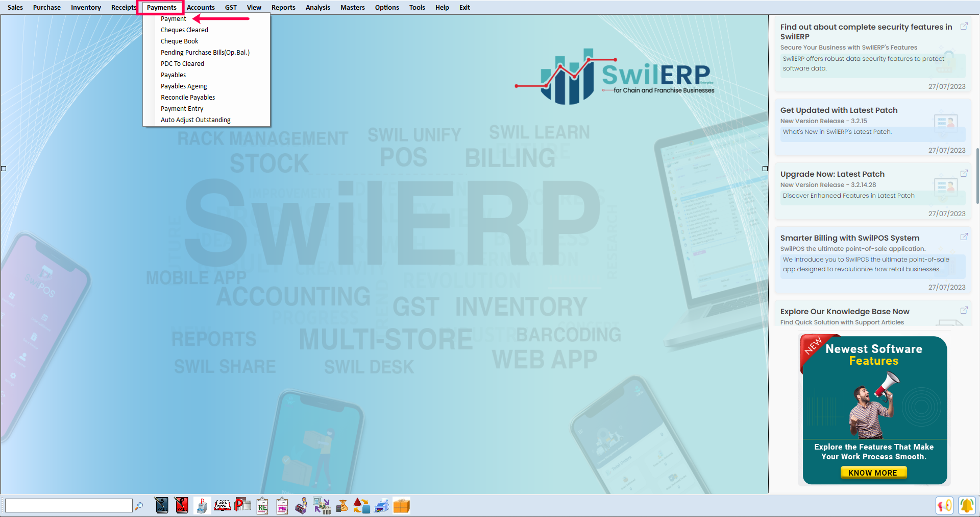The width and height of the screenshot is (980, 517).
Task: Open the RE clipboard icon
Action: pos(262,505)
